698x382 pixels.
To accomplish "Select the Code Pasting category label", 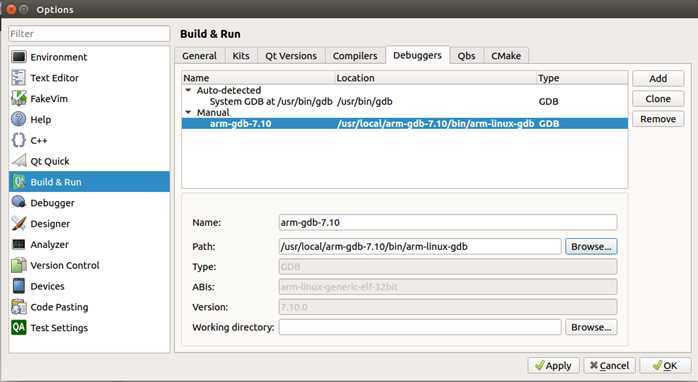I will click(x=59, y=307).
